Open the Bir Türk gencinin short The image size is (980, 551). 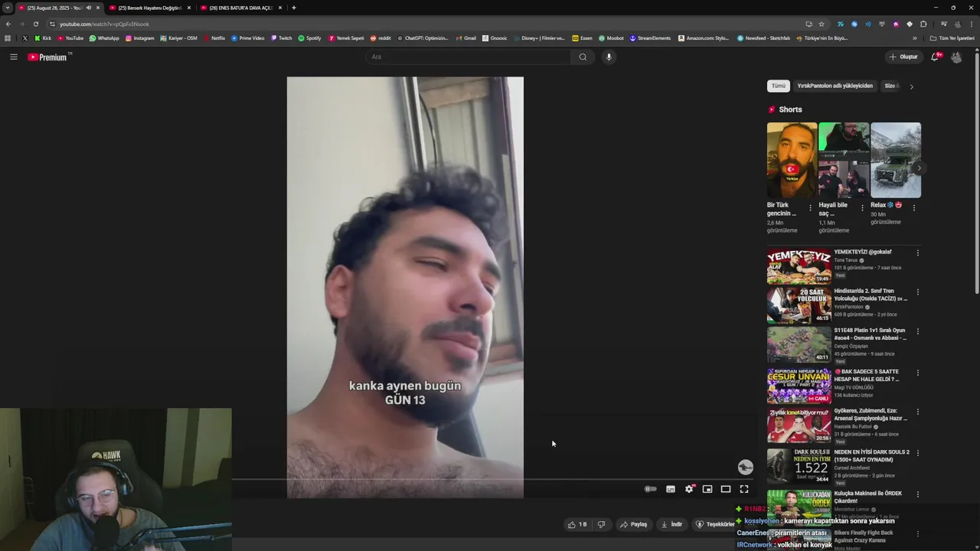[x=792, y=160]
